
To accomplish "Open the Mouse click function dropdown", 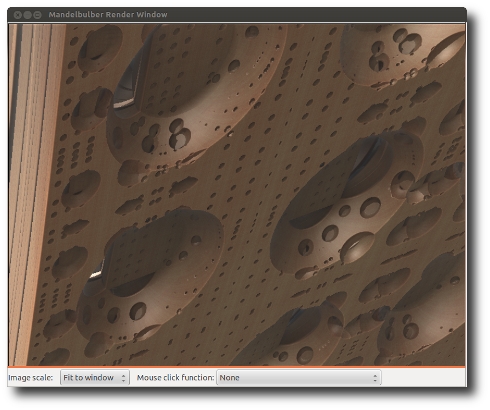I will coord(299,378).
